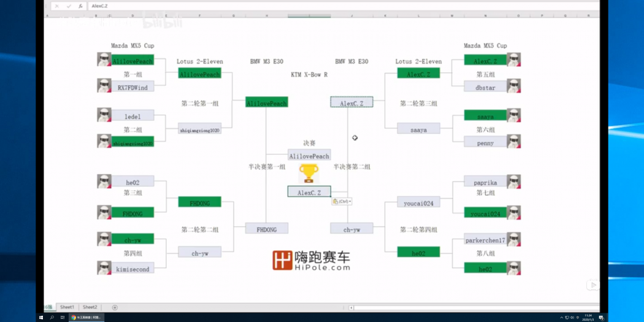Click driver avatar beside dbstar
Image resolution: width=644 pixels, height=322 pixels.
pos(514,85)
